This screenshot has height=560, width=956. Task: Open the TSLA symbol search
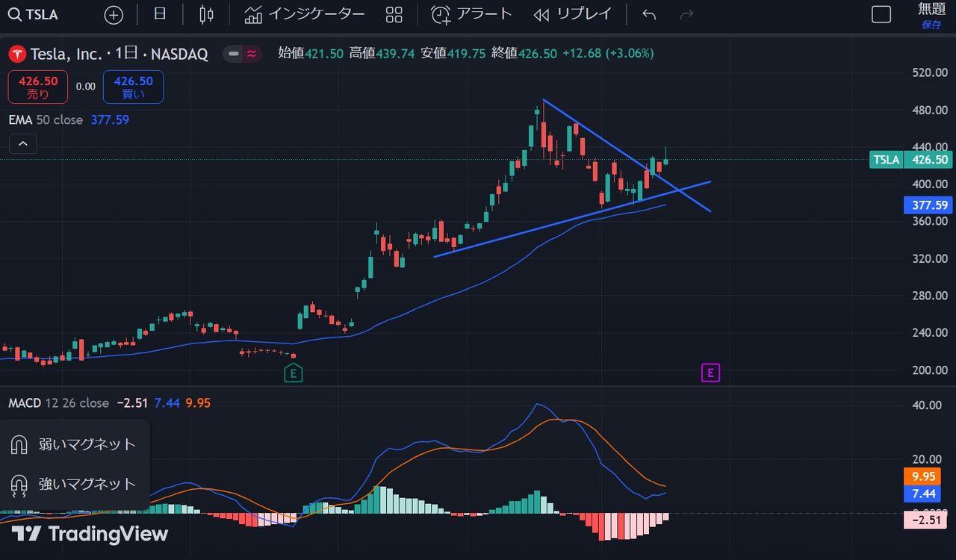point(34,14)
